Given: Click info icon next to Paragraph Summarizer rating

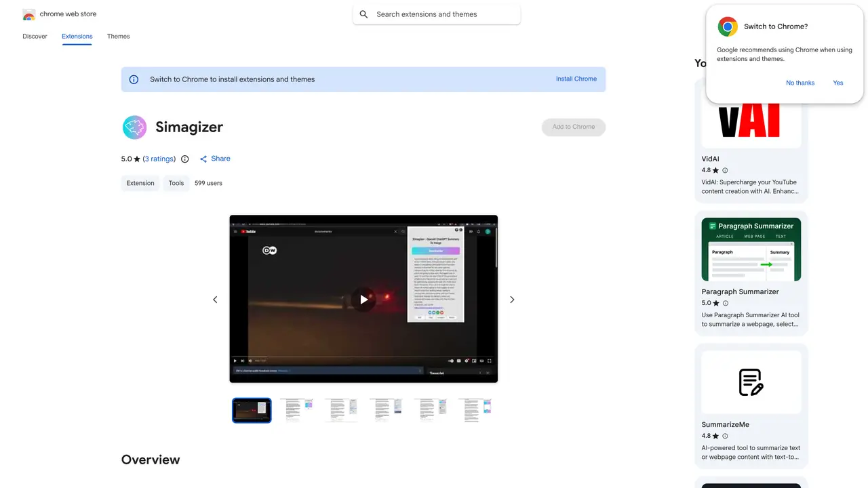Looking at the screenshot, I should click(x=725, y=303).
